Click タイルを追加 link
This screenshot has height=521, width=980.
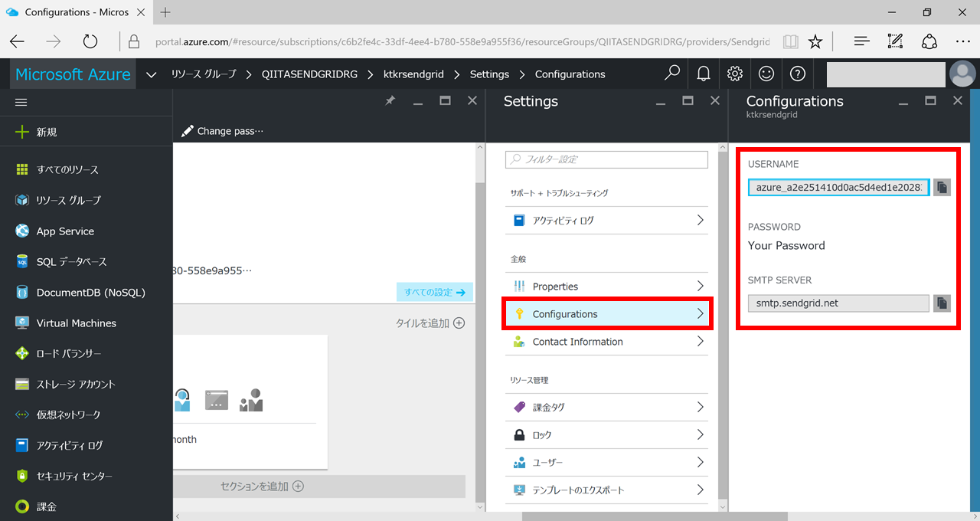tap(430, 323)
